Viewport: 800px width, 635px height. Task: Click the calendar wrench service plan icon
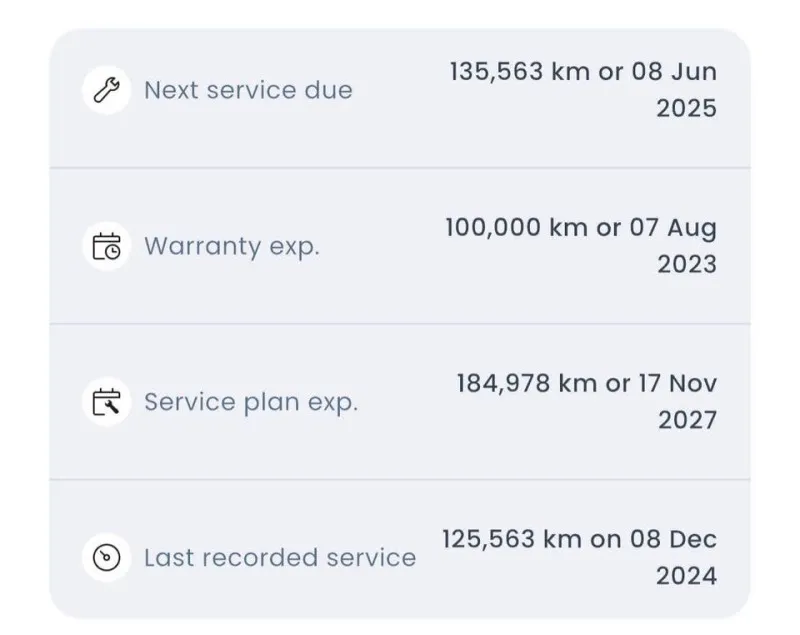107,402
